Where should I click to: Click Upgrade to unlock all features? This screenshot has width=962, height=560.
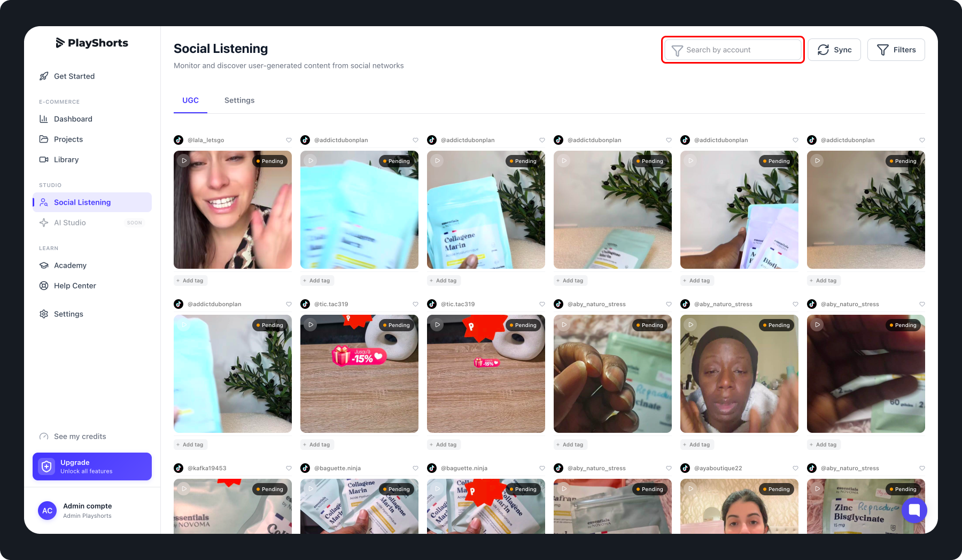tap(92, 466)
